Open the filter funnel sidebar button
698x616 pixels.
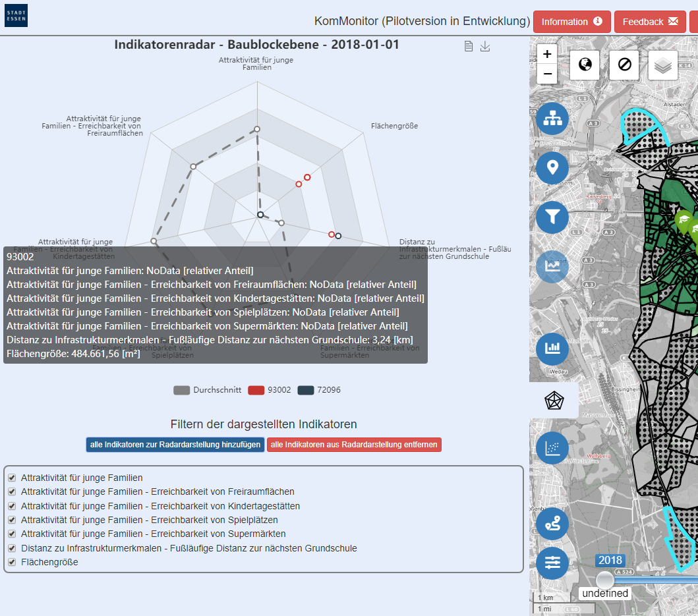tap(552, 217)
